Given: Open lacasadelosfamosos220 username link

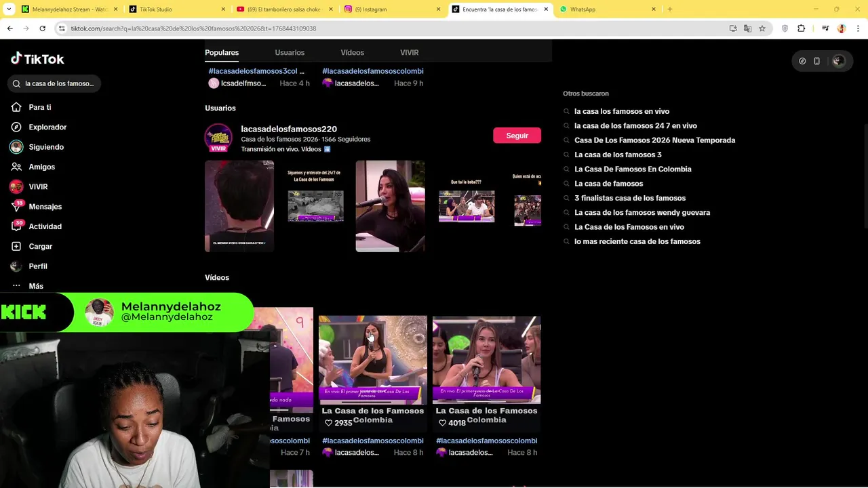Looking at the screenshot, I should (x=289, y=129).
